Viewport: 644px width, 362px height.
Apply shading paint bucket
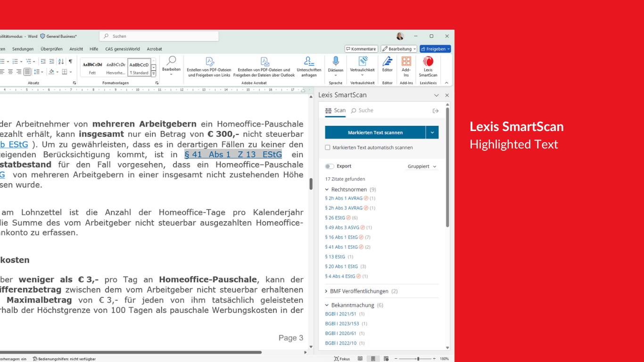[x=51, y=72]
